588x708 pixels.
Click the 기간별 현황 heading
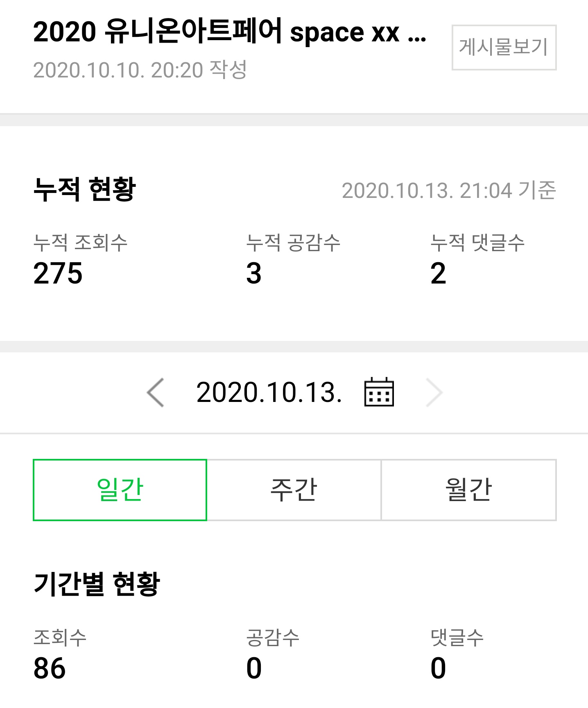pyautogui.click(x=97, y=584)
